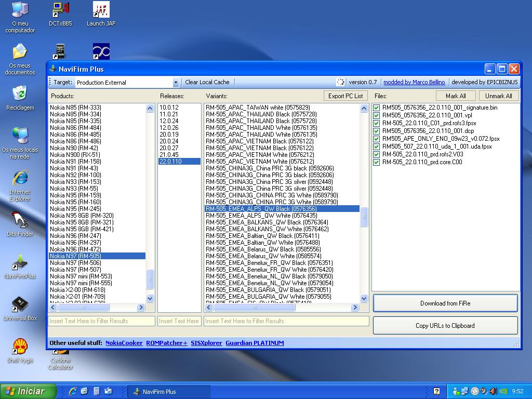Viewport: 532px width, 399px height.
Task: Launch the Shell Vygis desktop shortcut
Action: pyautogui.click(x=20, y=350)
